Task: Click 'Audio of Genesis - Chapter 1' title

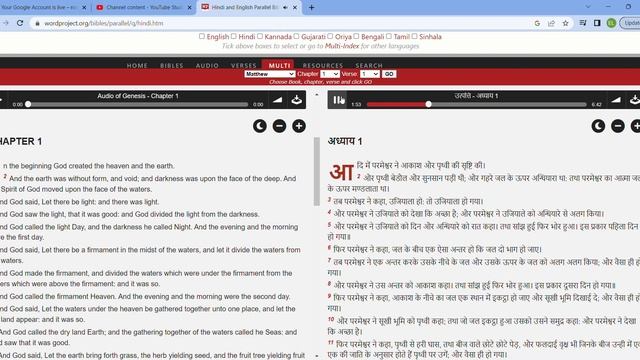Action: point(138,96)
